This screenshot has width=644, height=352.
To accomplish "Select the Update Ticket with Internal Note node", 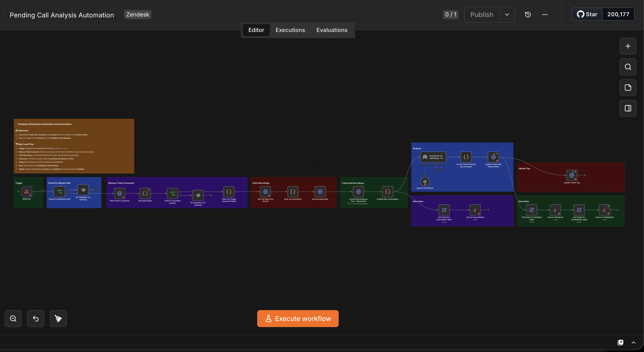I will coord(494,157).
